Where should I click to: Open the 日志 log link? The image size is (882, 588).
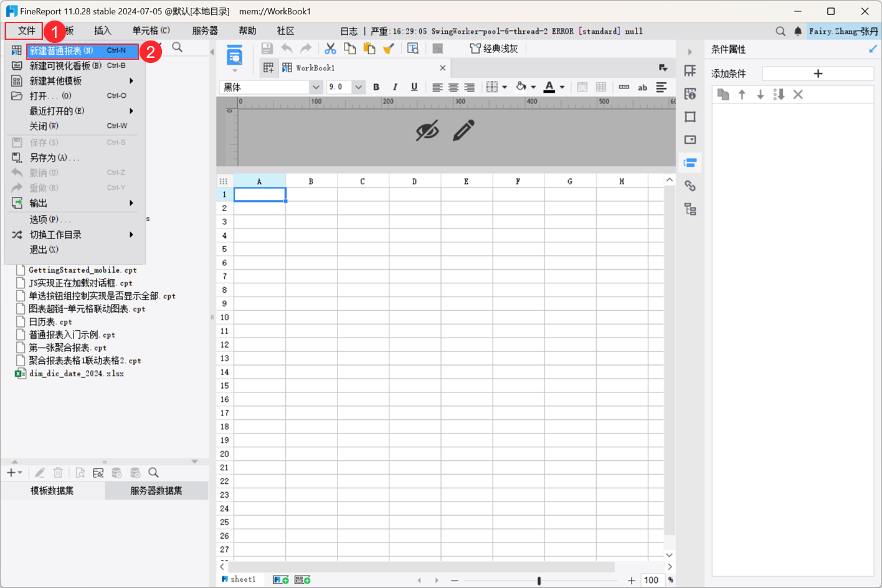pos(349,31)
